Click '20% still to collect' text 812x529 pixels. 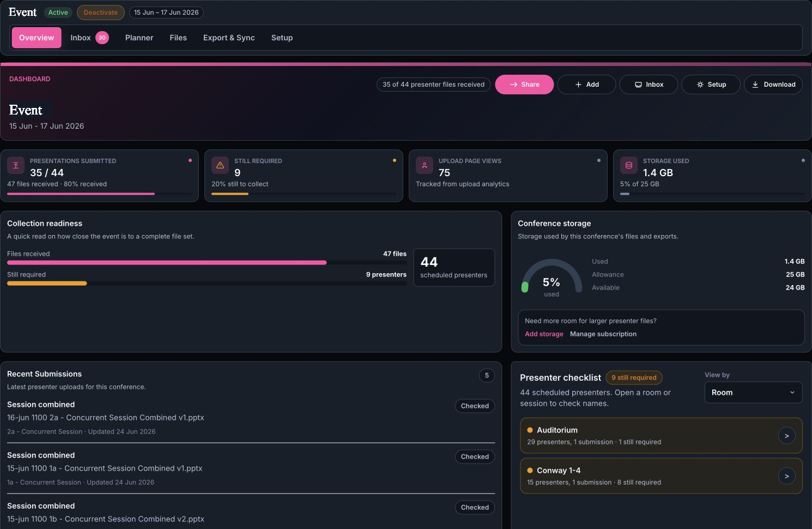tap(240, 184)
